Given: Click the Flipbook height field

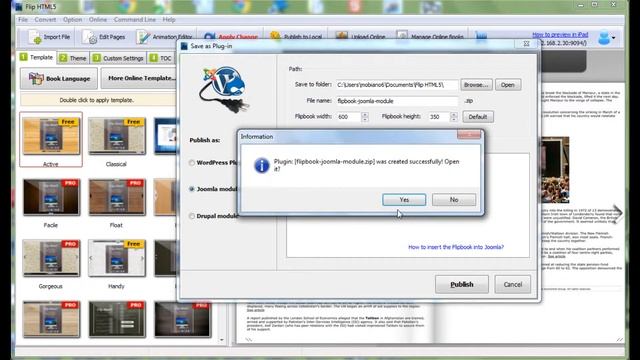Looking at the screenshot, I should (438, 117).
